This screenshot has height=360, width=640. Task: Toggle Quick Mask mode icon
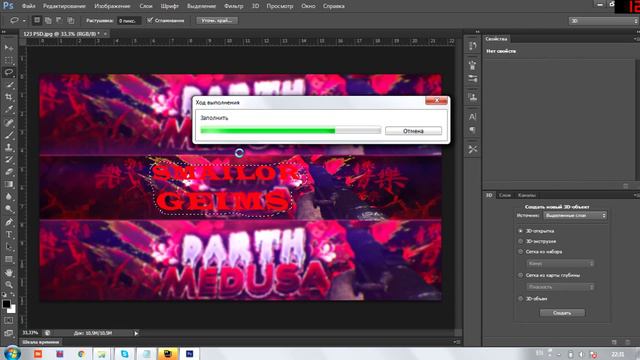point(9,321)
